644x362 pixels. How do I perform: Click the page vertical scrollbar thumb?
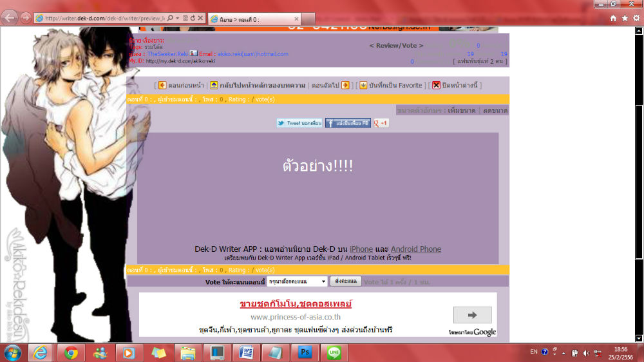pos(639,182)
